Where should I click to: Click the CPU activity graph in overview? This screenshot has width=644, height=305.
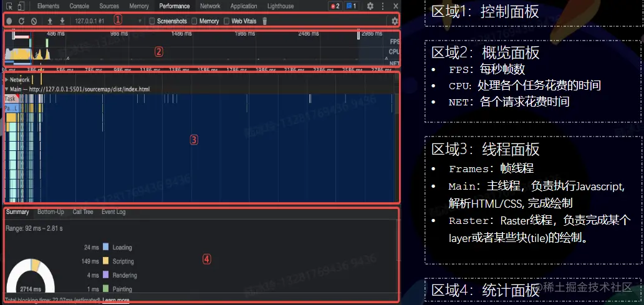(29, 54)
